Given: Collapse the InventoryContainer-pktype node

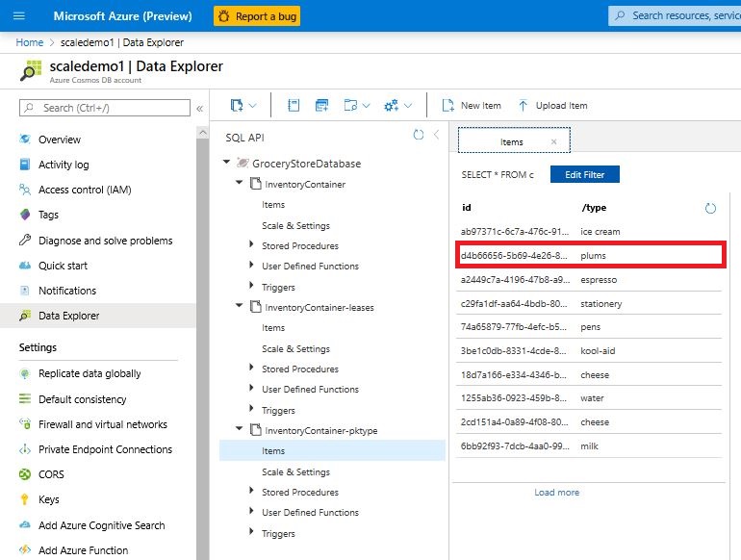Looking at the screenshot, I should pyautogui.click(x=239, y=428).
